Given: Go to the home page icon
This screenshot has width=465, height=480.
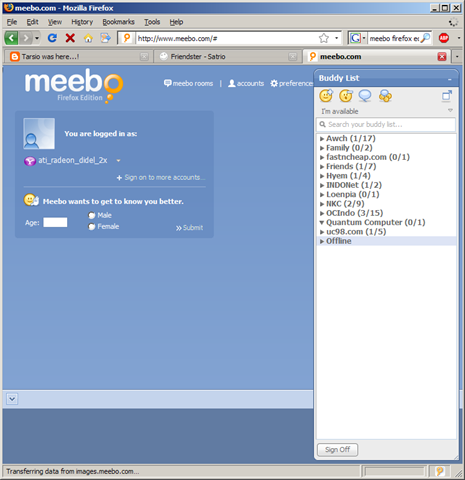Looking at the screenshot, I should 88,38.
